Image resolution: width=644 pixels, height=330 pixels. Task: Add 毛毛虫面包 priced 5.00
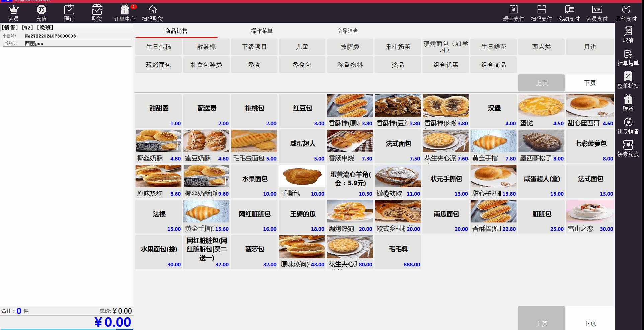coord(254,146)
